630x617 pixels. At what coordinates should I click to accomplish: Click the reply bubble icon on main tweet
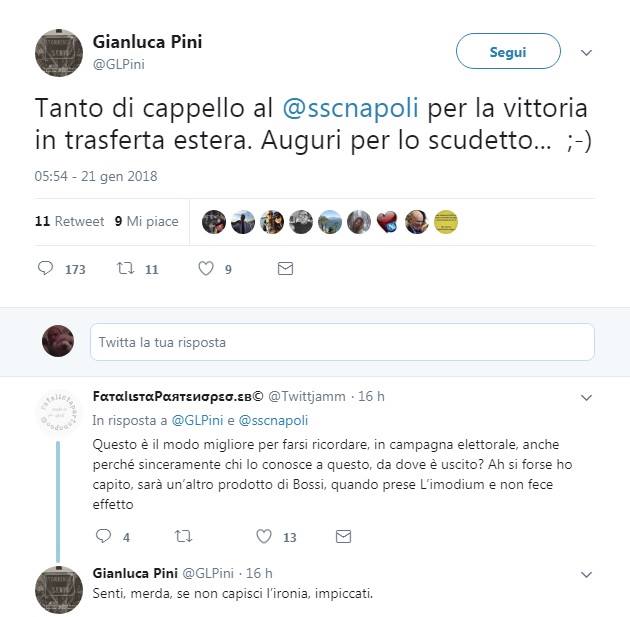pyautogui.click(x=45, y=268)
